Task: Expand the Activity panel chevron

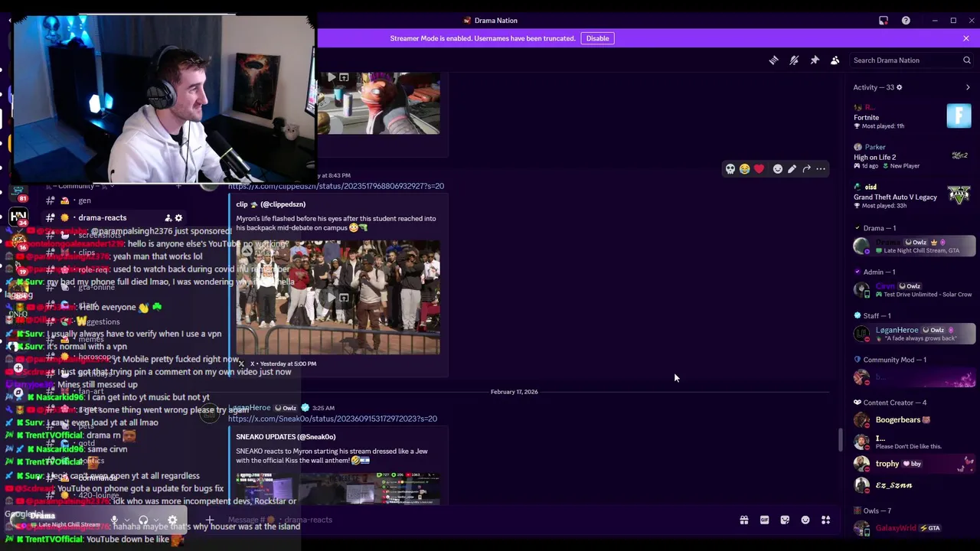Action: [968, 87]
